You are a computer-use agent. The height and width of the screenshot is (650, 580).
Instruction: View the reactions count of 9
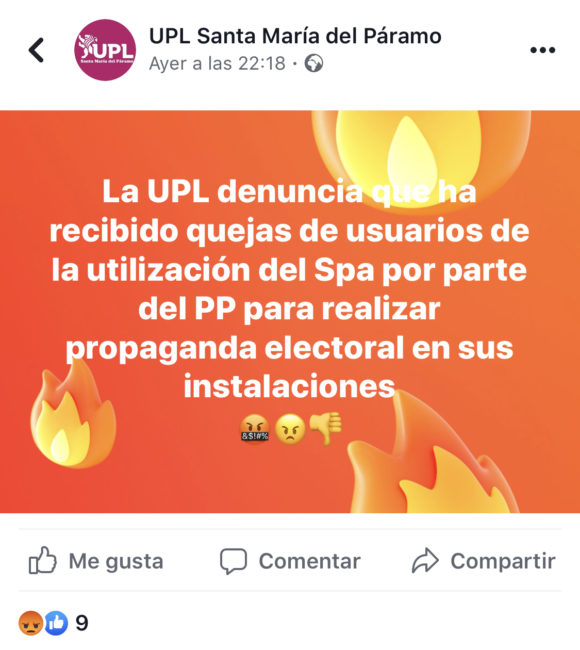pyautogui.click(x=82, y=623)
